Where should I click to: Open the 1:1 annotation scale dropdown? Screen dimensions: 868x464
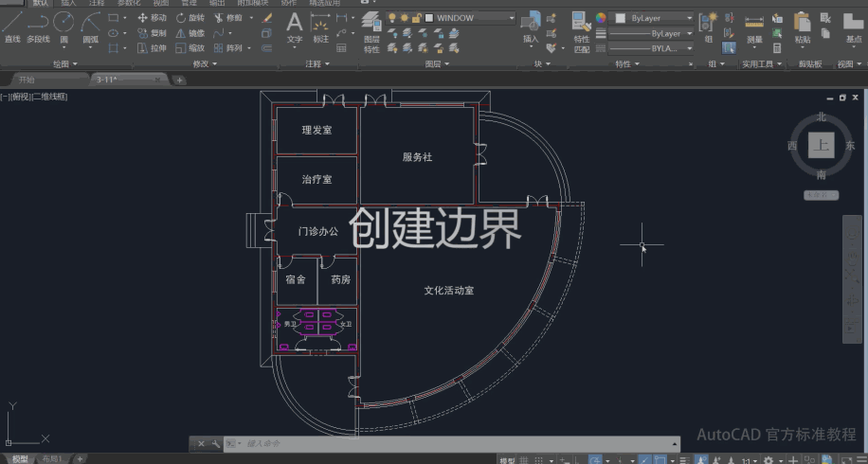coord(749,460)
